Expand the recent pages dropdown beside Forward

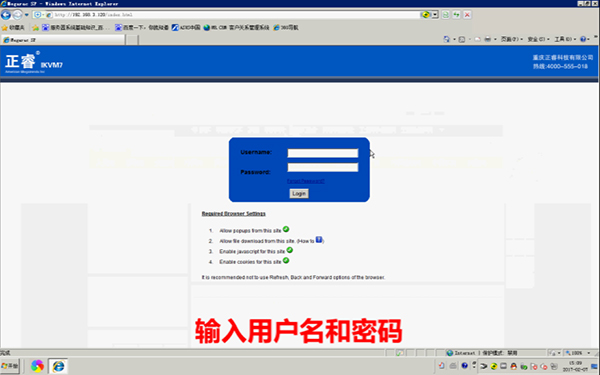pyautogui.click(x=26, y=15)
